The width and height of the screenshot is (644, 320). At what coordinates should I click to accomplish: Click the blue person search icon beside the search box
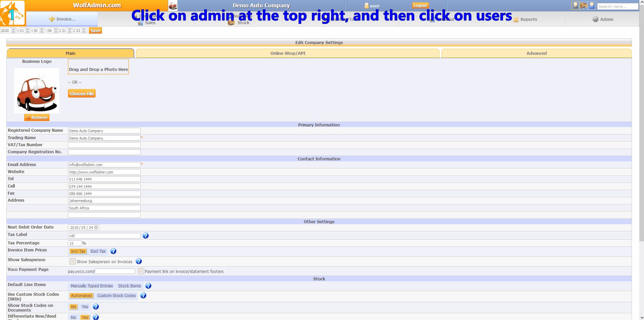pyautogui.click(x=592, y=6)
